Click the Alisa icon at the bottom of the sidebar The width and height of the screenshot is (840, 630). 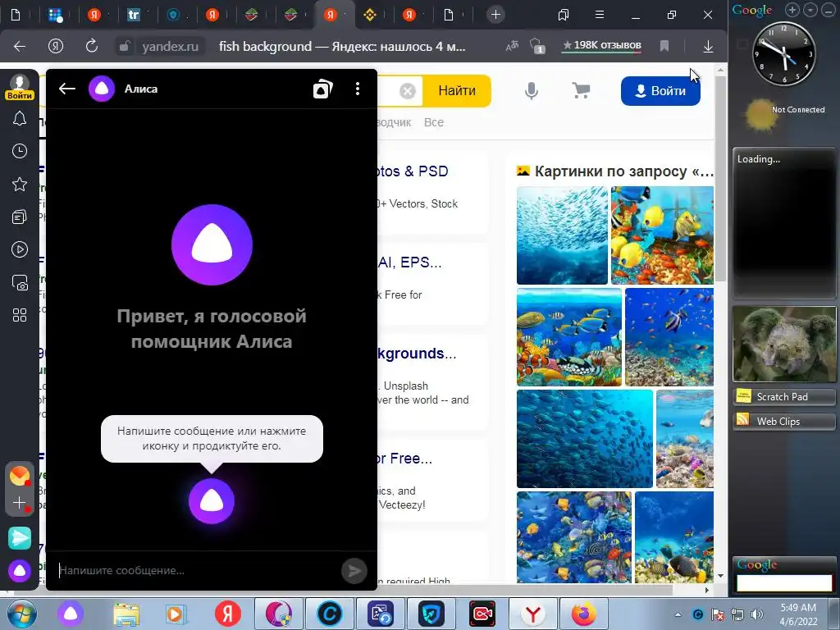tap(20, 571)
